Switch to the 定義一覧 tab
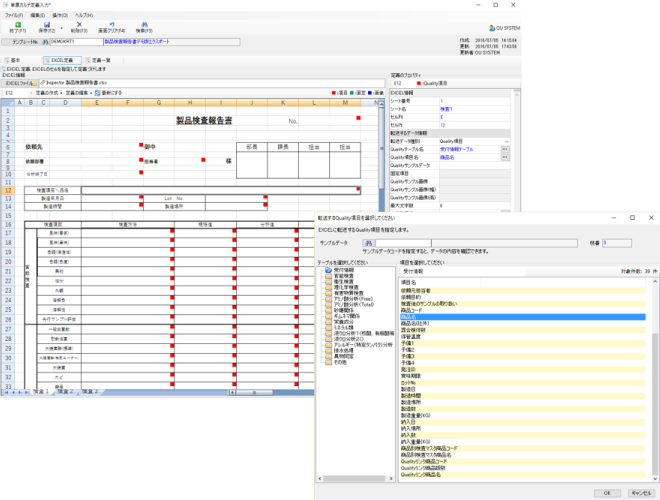 [x=98, y=60]
